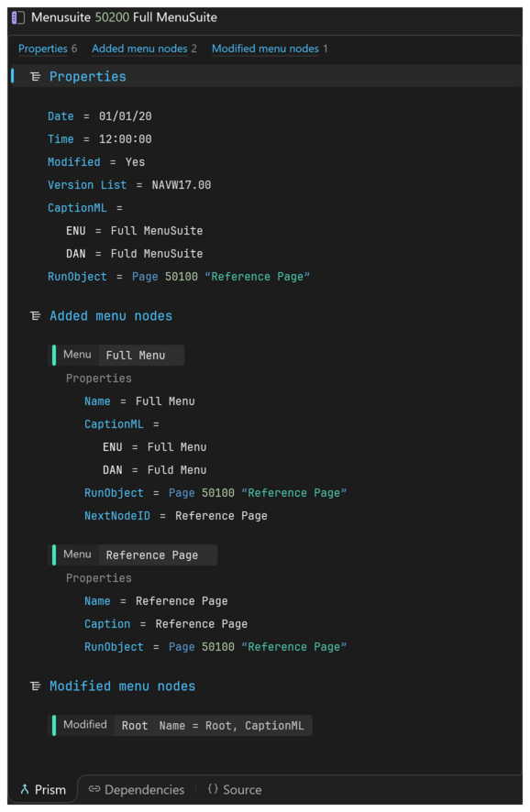
Task: Jump to Added menu nodes 2 link
Action: coord(145,49)
